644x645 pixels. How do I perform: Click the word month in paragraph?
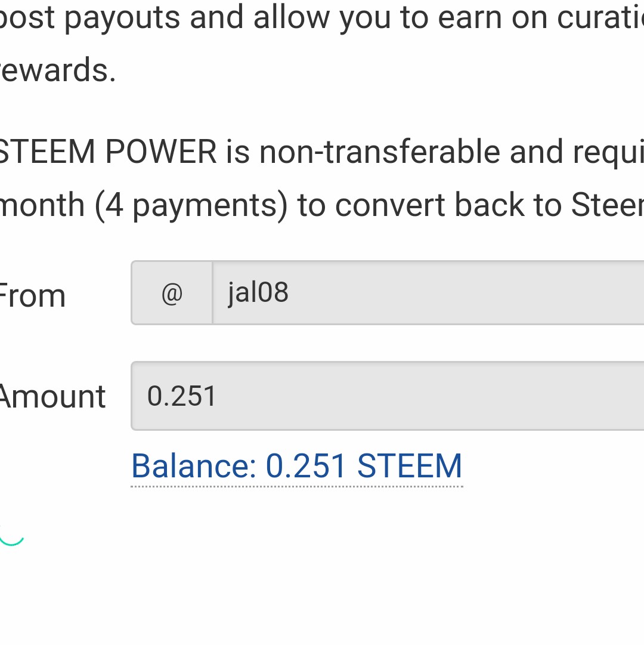[42, 206]
